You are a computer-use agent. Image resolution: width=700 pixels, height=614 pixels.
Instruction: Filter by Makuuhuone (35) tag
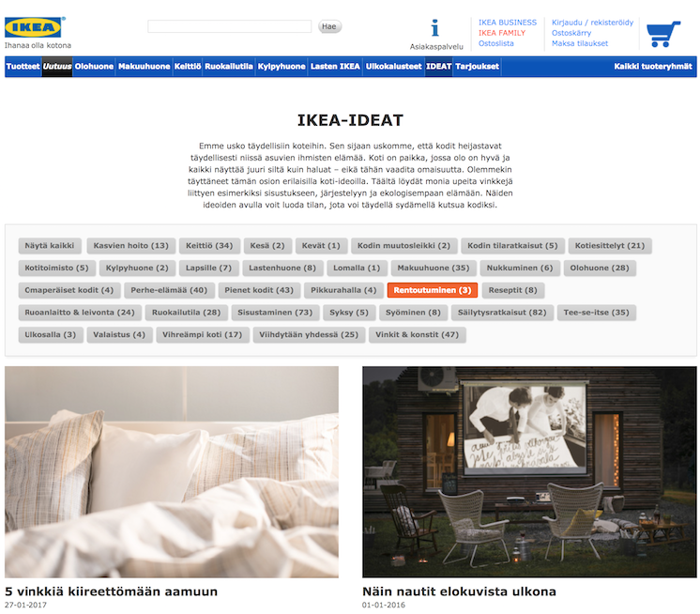(x=433, y=268)
